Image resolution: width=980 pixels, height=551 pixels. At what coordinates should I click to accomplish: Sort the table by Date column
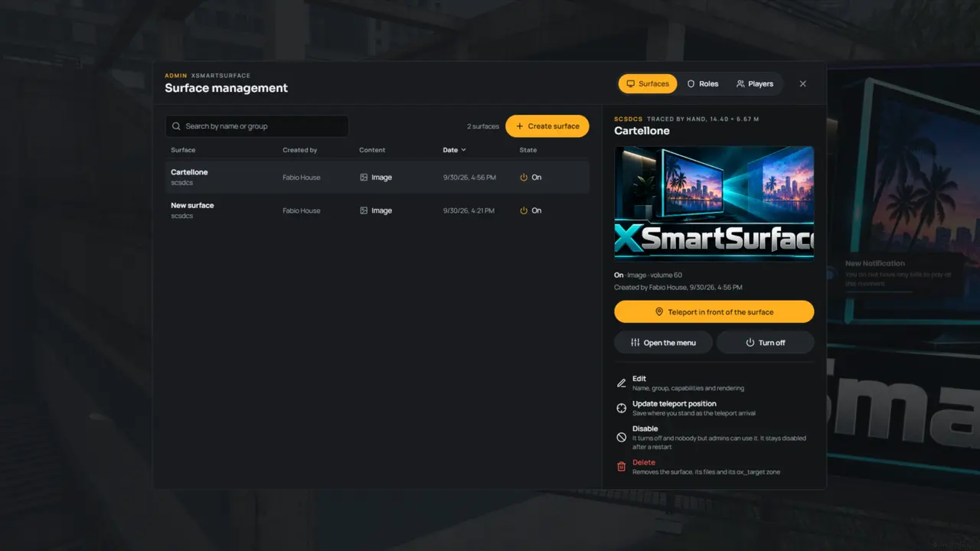point(455,150)
